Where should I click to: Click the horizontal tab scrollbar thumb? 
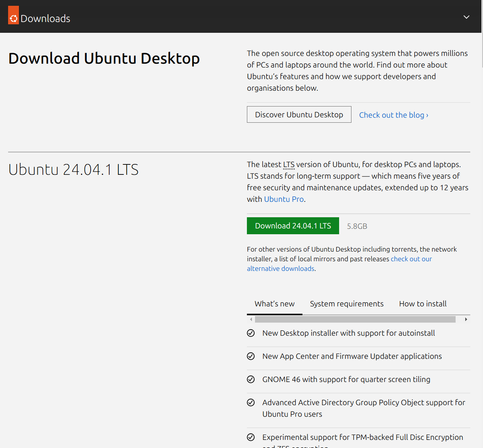click(355, 319)
